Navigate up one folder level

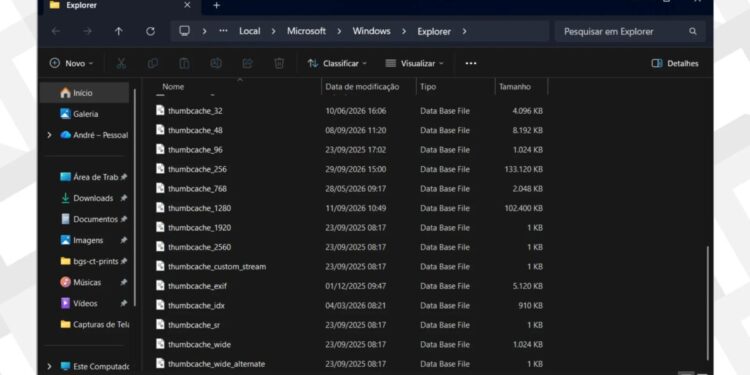point(119,31)
